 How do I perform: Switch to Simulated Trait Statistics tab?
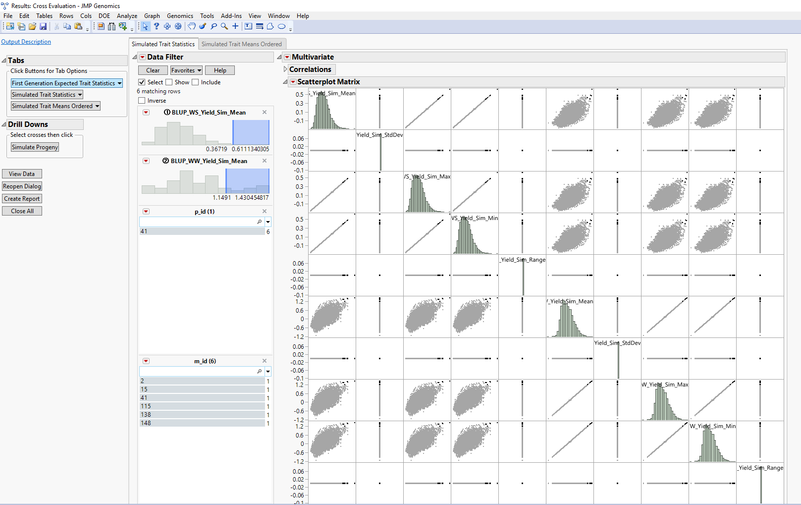[x=163, y=44]
